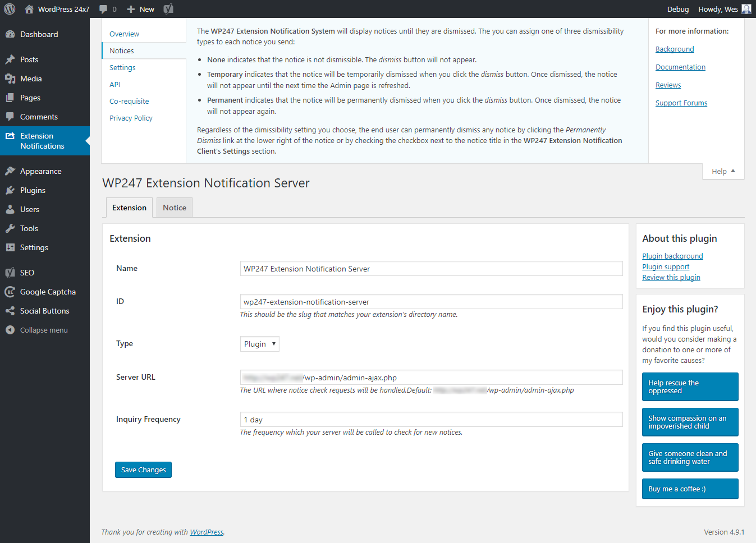
Task: Open the Yoast SEO icon in admin bar
Action: (168, 9)
